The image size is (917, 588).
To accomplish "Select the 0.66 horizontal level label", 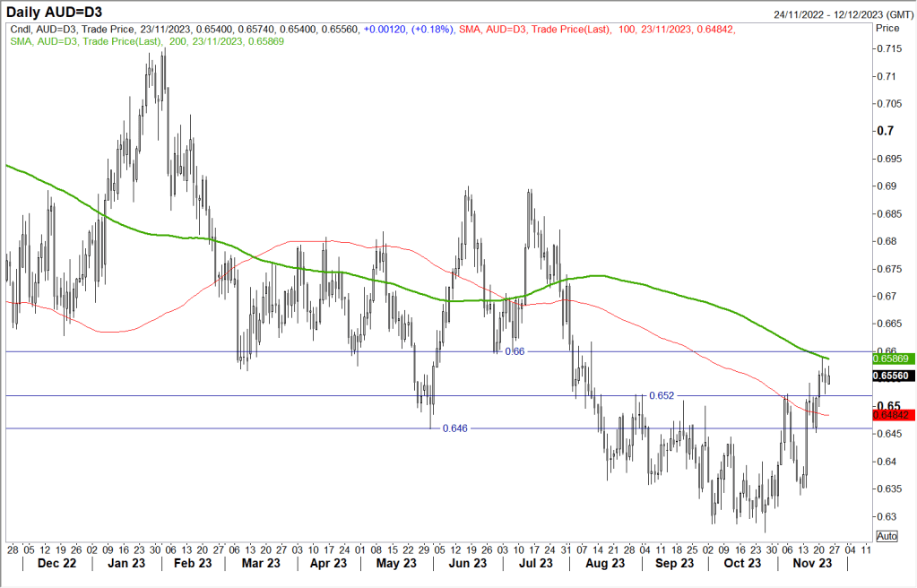I will click(515, 351).
